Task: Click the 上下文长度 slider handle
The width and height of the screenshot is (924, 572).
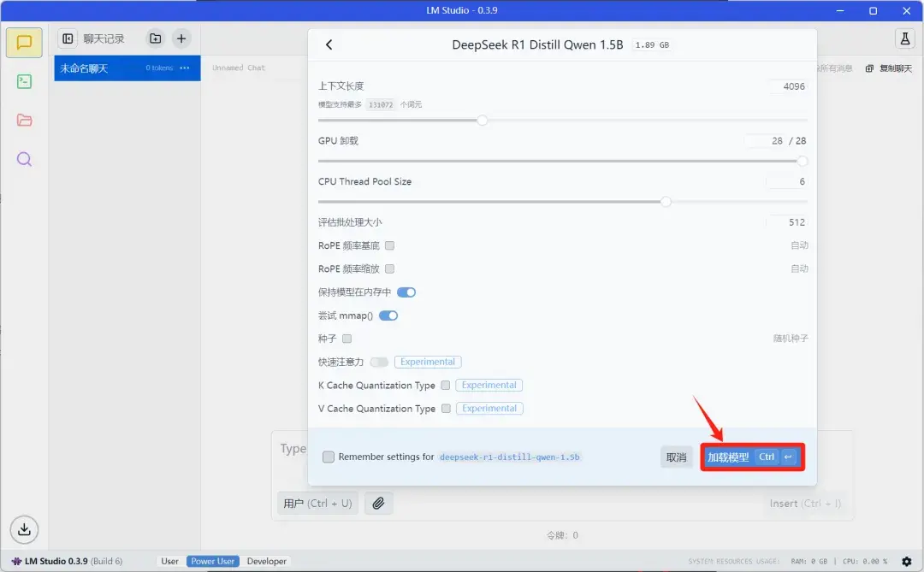Action: pyautogui.click(x=482, y=121)
